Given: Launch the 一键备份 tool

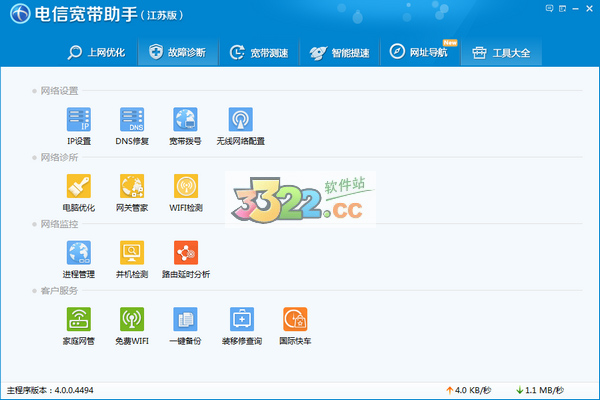Looking at the screenshot, I should point(185,326).
